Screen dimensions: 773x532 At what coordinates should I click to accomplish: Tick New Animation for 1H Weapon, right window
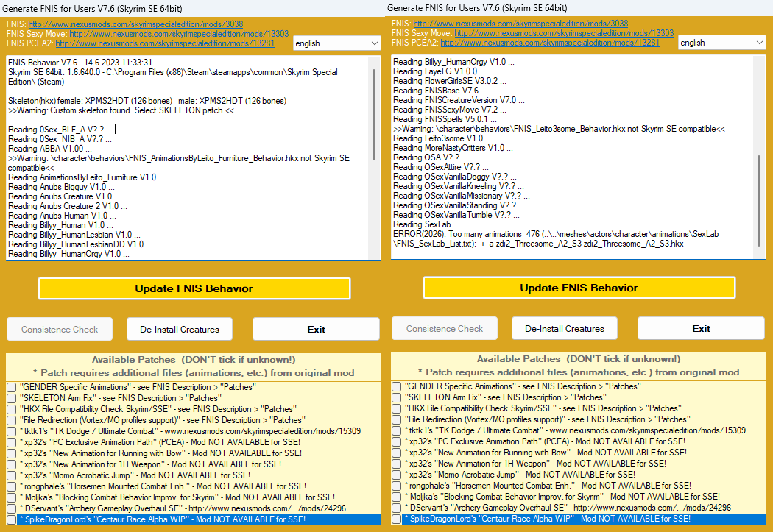coord(397,464)
